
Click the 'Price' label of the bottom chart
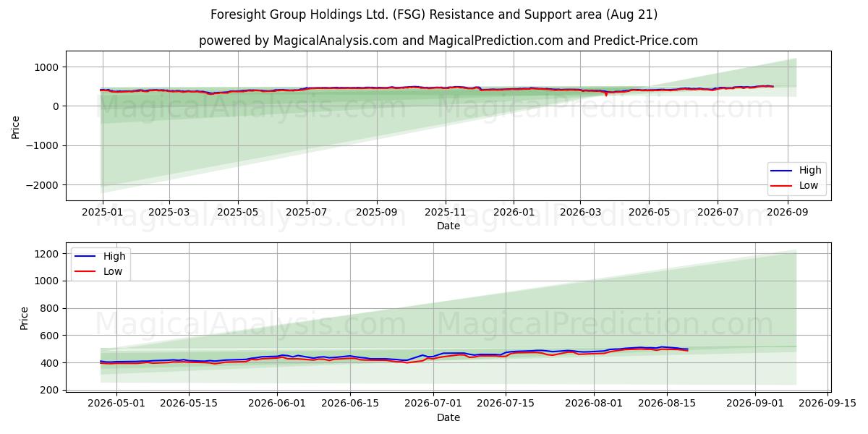click(x=25, y=318)
